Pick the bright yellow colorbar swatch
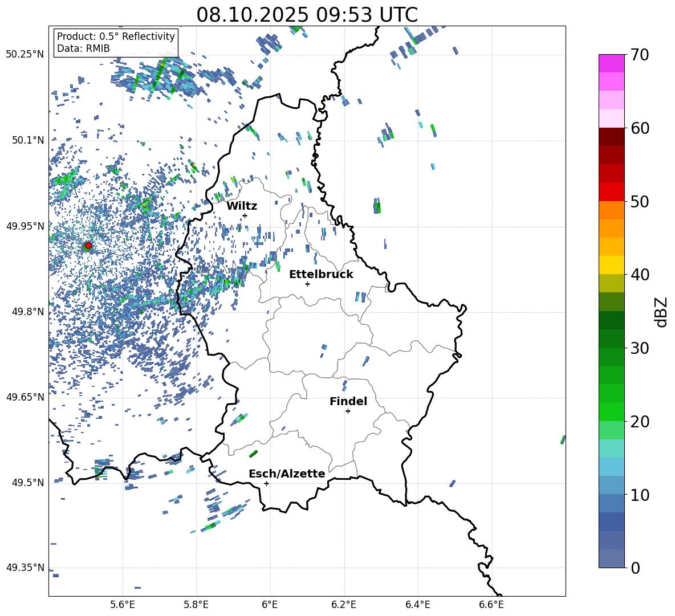Viewport: 675px width, 616px height. 611,265
